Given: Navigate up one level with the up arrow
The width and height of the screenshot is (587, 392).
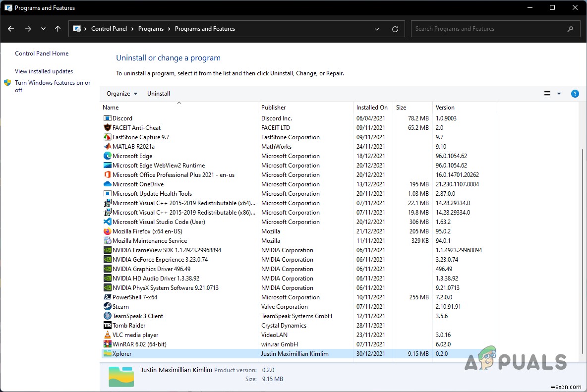Looking at the screenshot, I should (58, 29).
